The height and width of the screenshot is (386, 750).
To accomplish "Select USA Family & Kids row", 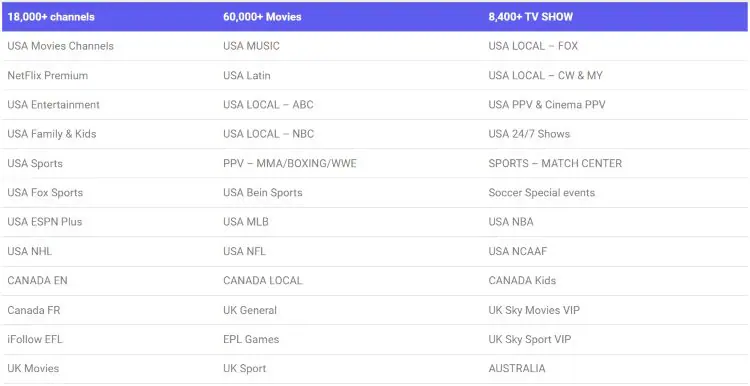I will coord(52,134).
